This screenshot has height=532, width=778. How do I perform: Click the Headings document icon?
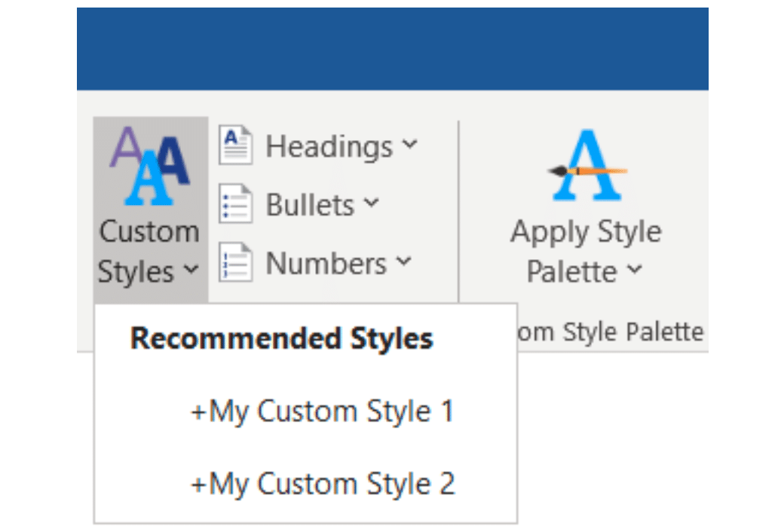(x=236, y=145)
